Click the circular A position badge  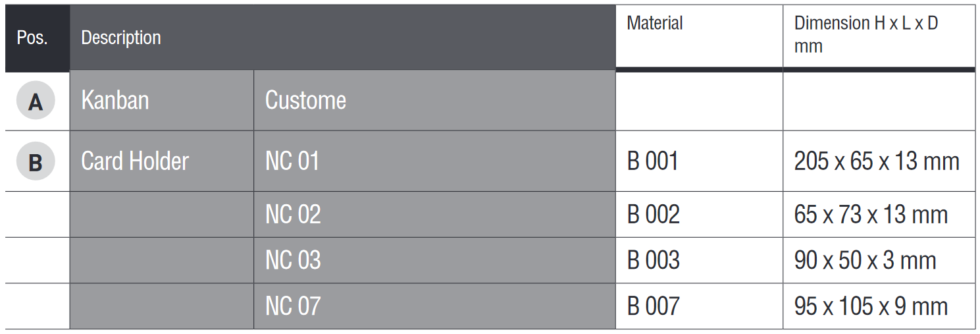point(36,101)
